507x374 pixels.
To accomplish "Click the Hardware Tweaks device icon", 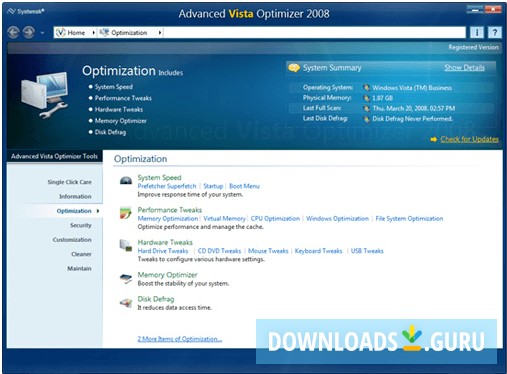I will pos(126,245).
